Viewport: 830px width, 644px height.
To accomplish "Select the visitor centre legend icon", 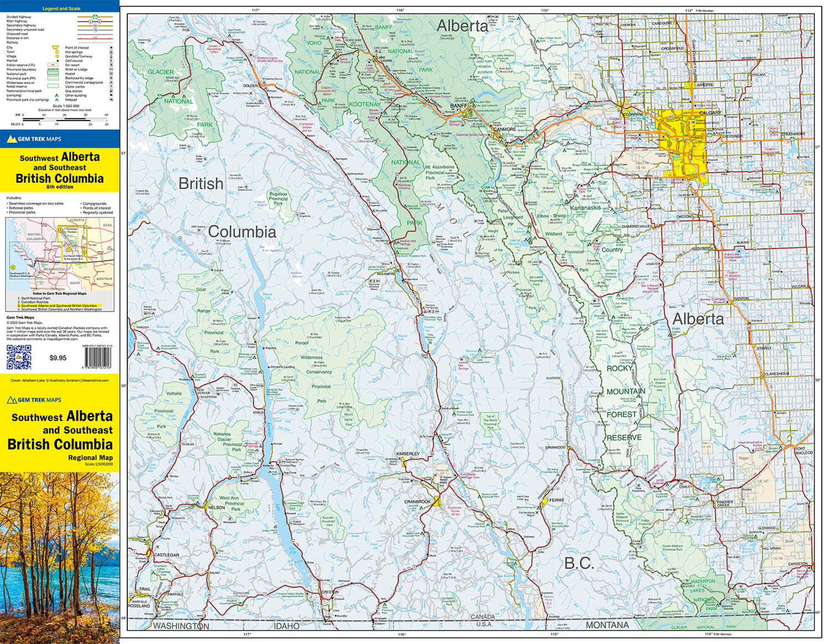I will coord(111,87).
